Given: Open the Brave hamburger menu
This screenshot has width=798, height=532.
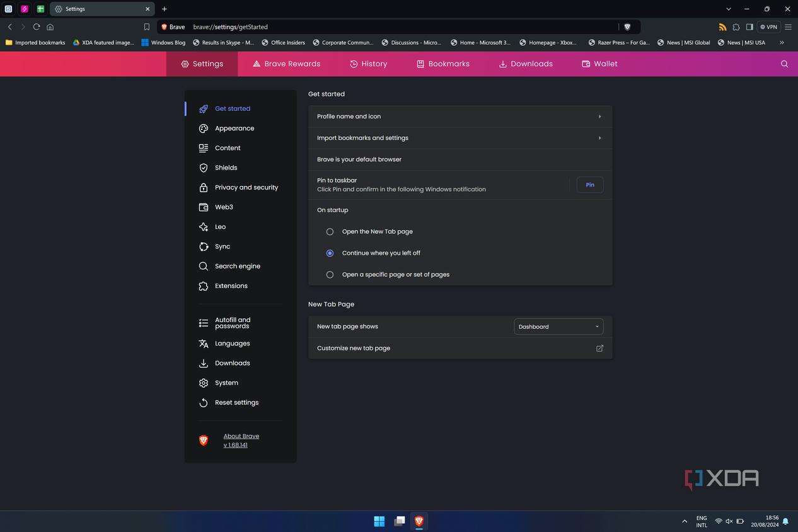Looking at the screenshot, I should pos(788,27).
